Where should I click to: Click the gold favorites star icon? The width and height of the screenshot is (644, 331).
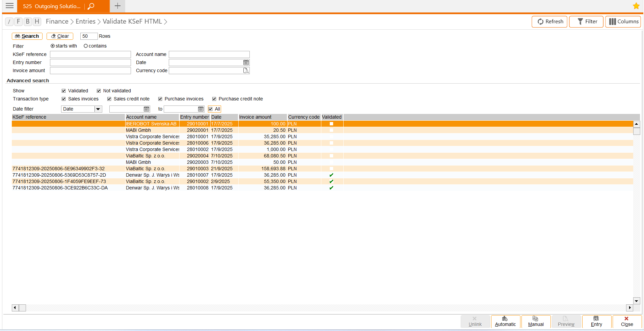[636, 6]
